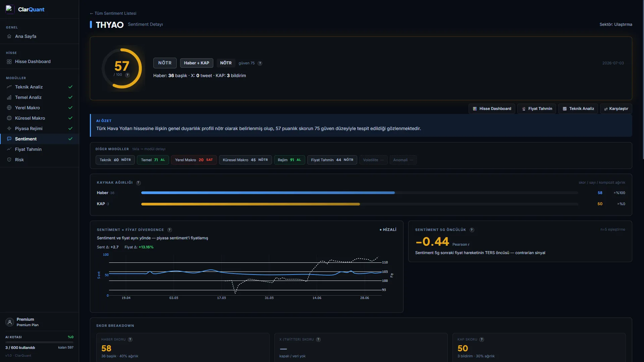Click the Premium user avatar icon

(x=10, y=322)
